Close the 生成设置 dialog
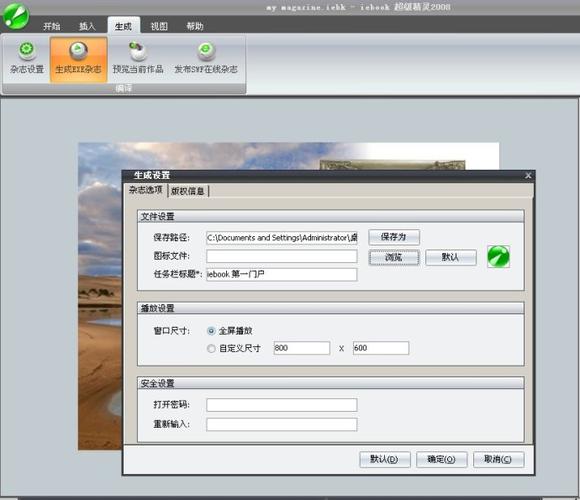This screenshot has height=500, width=580. pos(528,175)
